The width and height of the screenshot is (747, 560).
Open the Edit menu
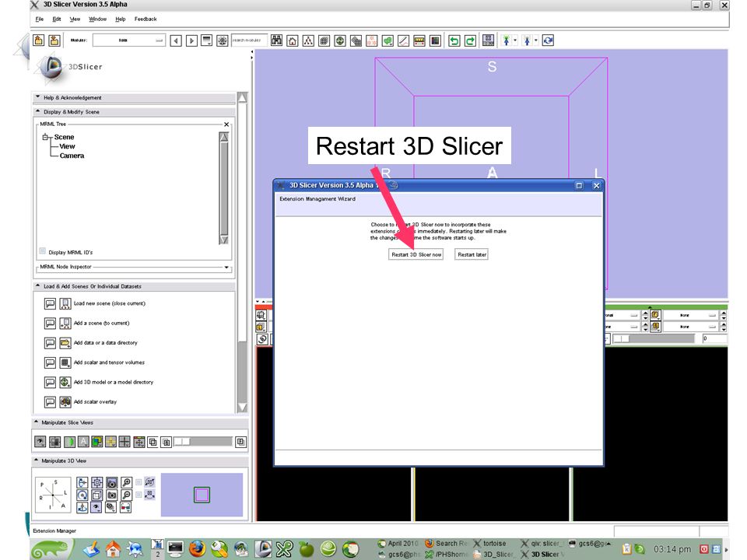coord(57,19)
